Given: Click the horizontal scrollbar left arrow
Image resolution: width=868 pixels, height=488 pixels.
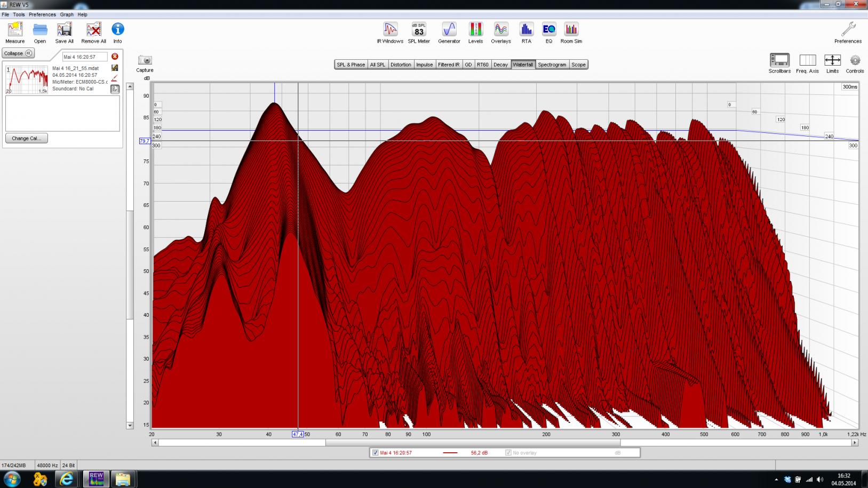Looking at the screenshot, I should pos(155,443).
